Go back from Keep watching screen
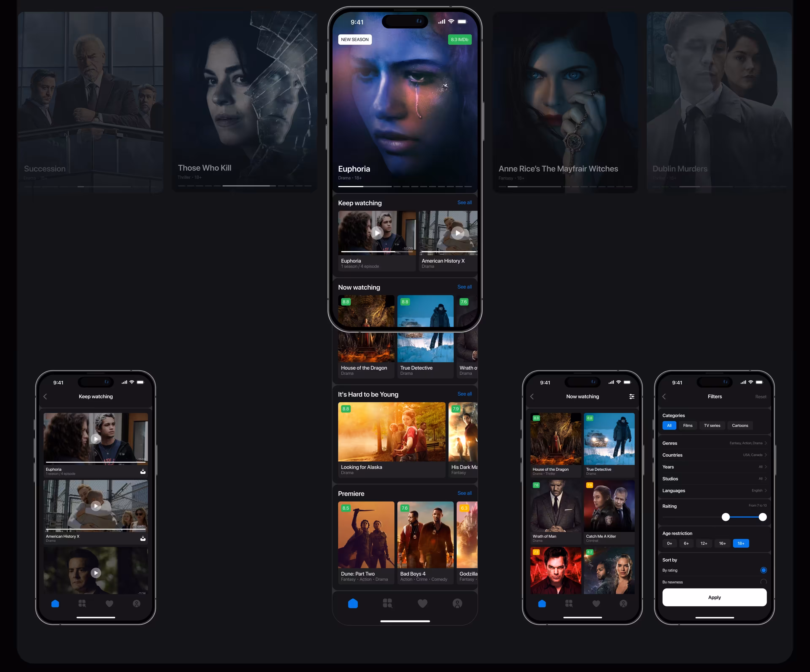Screen dimensions: 810x672 point(45,397)
